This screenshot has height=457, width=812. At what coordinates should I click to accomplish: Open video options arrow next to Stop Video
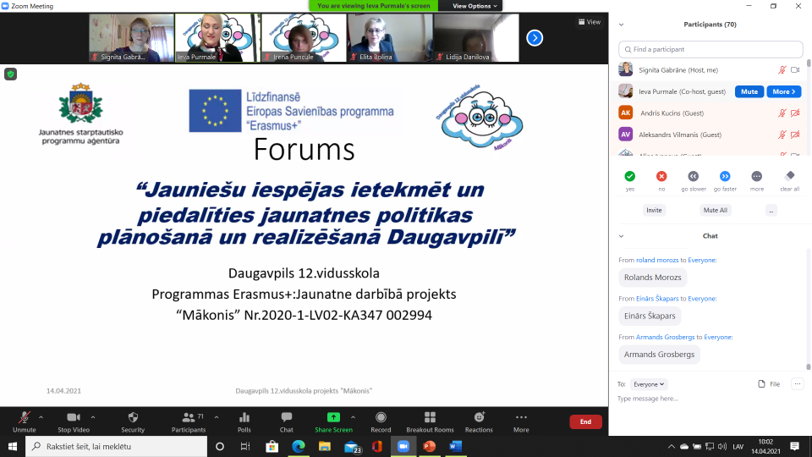[93, 417]
